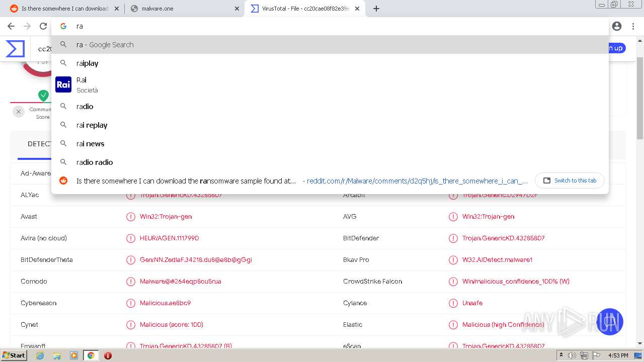The image size is (644, 362).
Task: Close the VirusTotal tab
Action: (x=357, y=9)
